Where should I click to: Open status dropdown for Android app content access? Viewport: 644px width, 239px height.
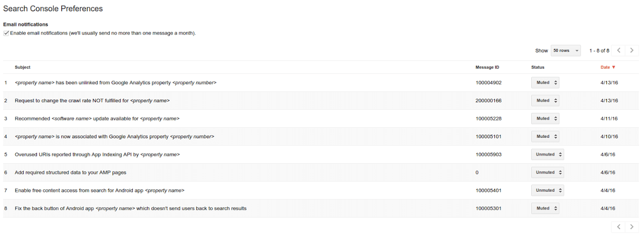(547, 190)
